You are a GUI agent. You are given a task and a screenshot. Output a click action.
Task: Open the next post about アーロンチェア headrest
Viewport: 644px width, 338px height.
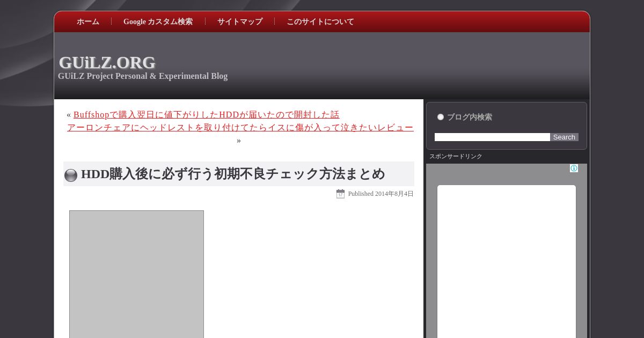240,128
